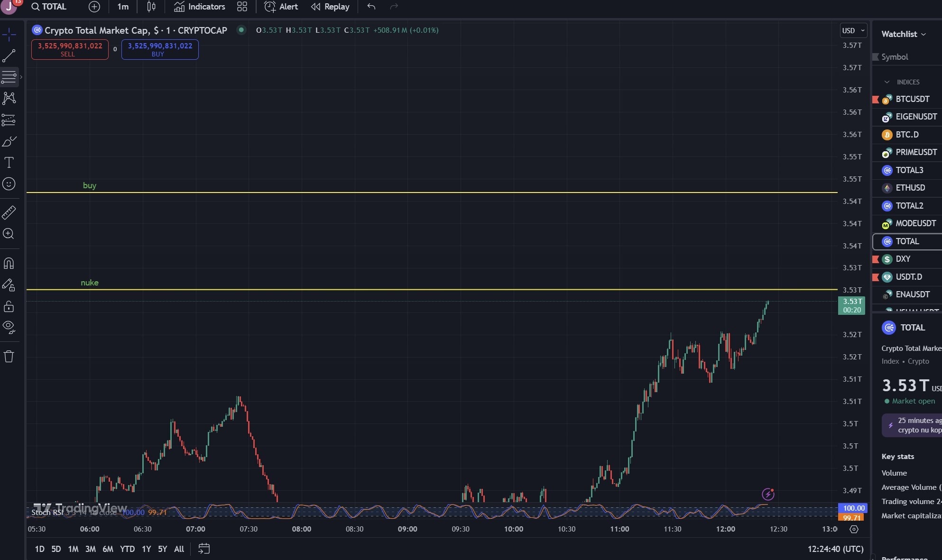Open indicator templates grid icon

[x=242, y=7]
